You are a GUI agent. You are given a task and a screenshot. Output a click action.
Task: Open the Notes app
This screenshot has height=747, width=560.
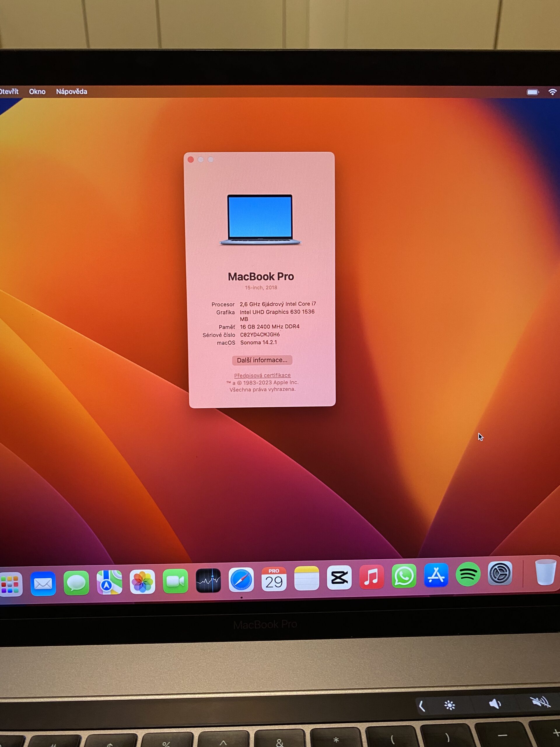307,578
